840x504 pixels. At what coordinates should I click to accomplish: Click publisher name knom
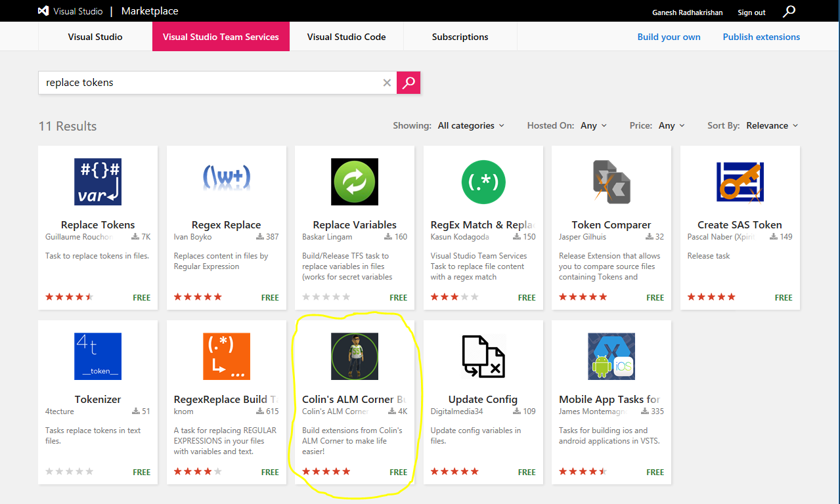[184, 411]
